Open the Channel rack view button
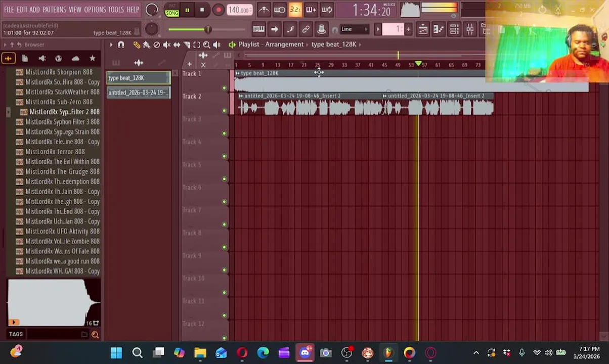 tap(454, 29)
